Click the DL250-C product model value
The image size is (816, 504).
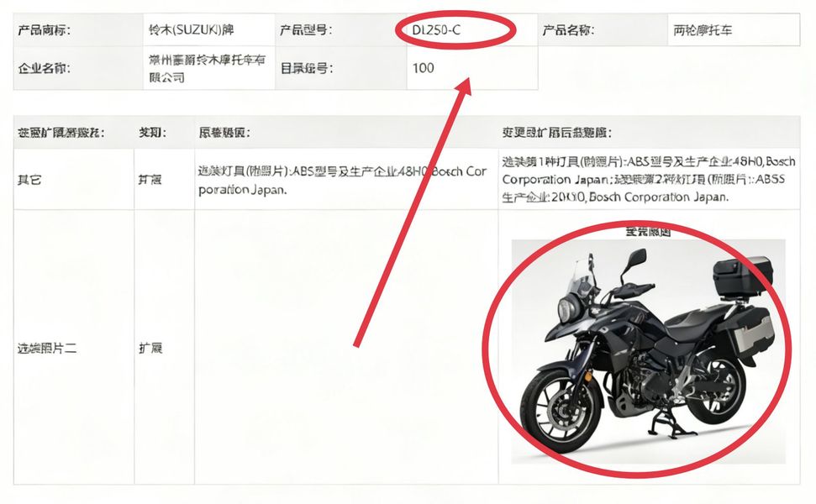click(436, 29)
